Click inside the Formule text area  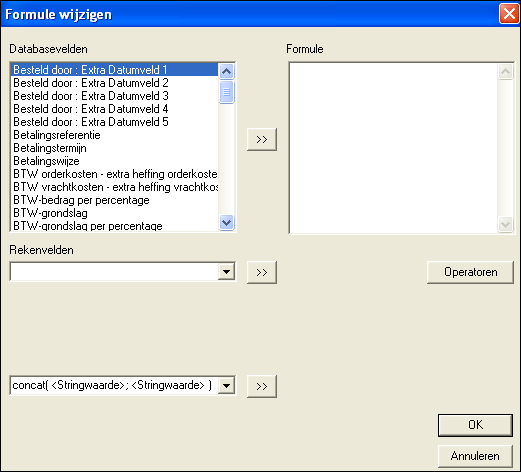[x=393, y=148]
